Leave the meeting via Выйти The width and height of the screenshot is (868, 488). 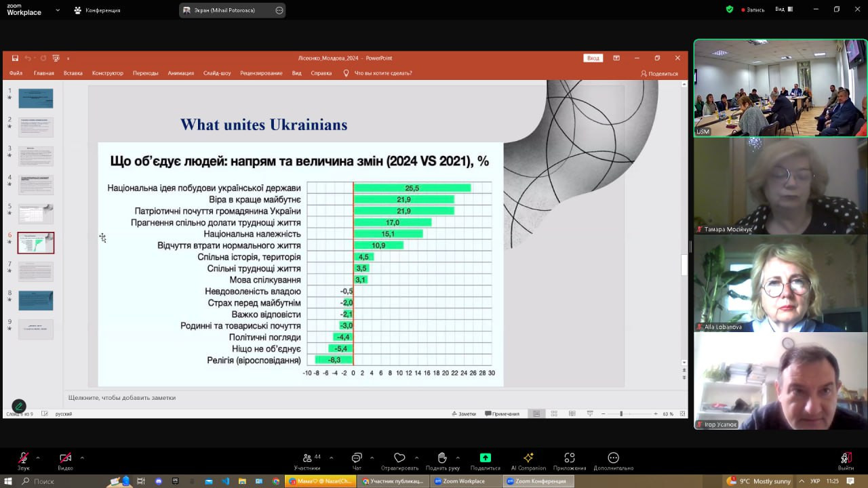(845, 459)
